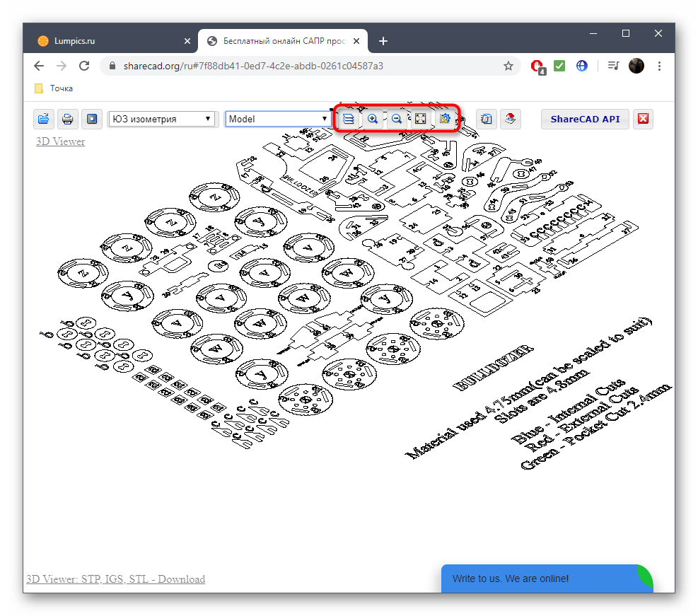Screen dimensions: 698x616
Task: Open a file with the folder icon
Action: tap(44, 119)
